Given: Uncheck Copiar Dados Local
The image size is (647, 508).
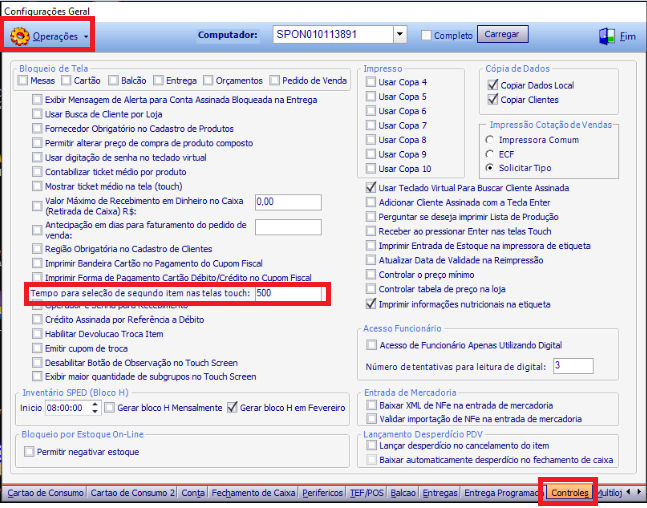Looking at the screenshot, I should [493, 85].
